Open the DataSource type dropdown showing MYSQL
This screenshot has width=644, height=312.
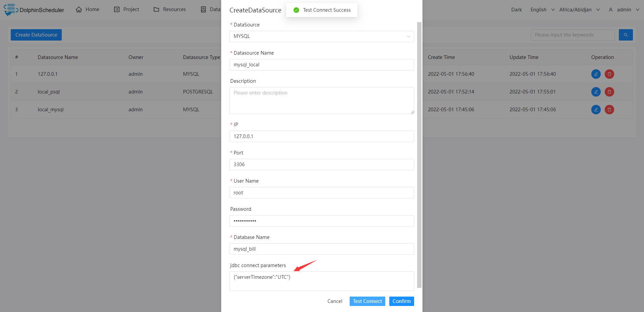click(x=321, y=36)
